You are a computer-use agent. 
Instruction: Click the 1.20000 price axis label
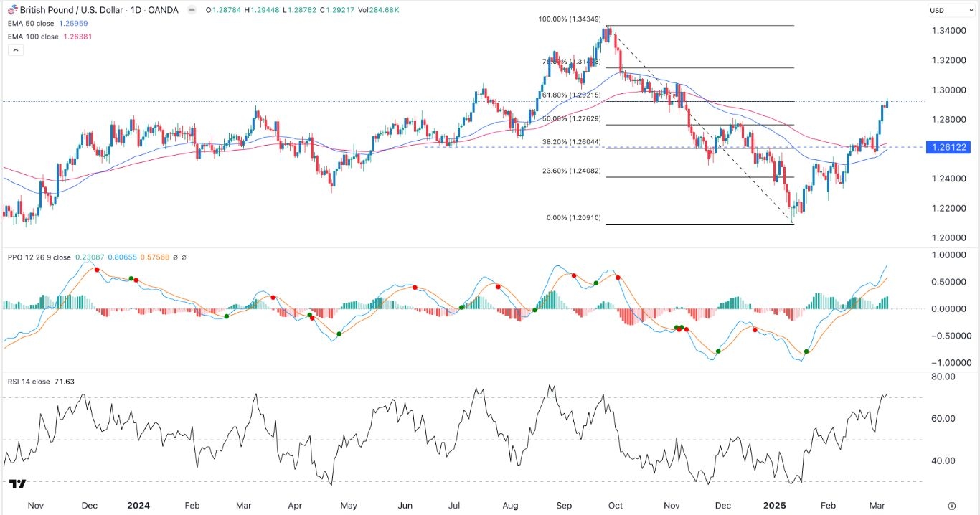948,237
